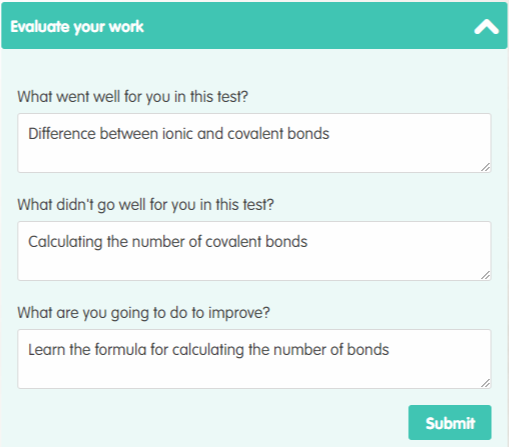509x447 pixels.
Task: Grab resize handle of 'improve' answer box
Action: click(486, 383)
